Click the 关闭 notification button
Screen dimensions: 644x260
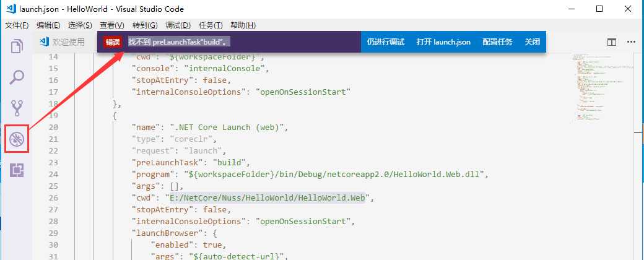coord(533,42)
